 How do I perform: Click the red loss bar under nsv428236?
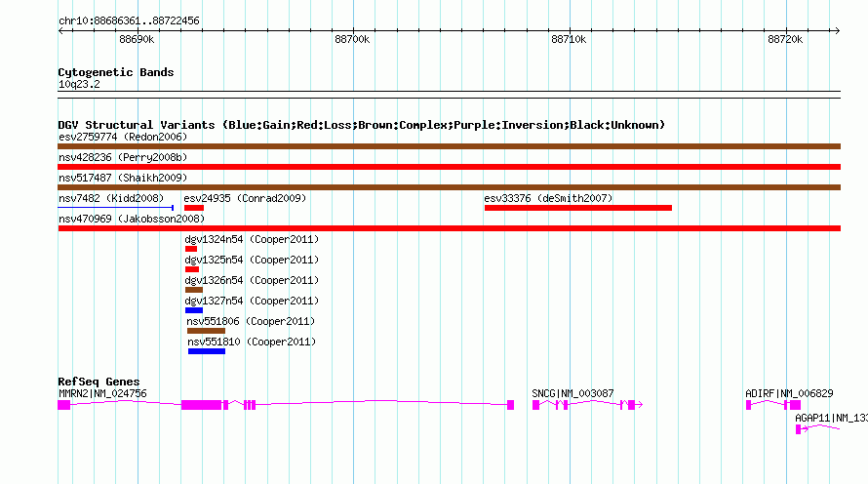click(449, 167)
